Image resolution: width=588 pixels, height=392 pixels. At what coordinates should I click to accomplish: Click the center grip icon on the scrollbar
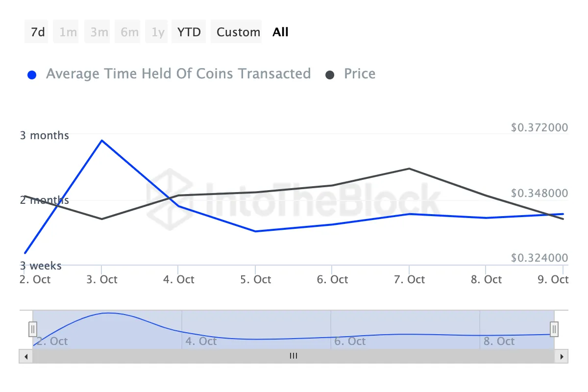(x=294, y=356)
